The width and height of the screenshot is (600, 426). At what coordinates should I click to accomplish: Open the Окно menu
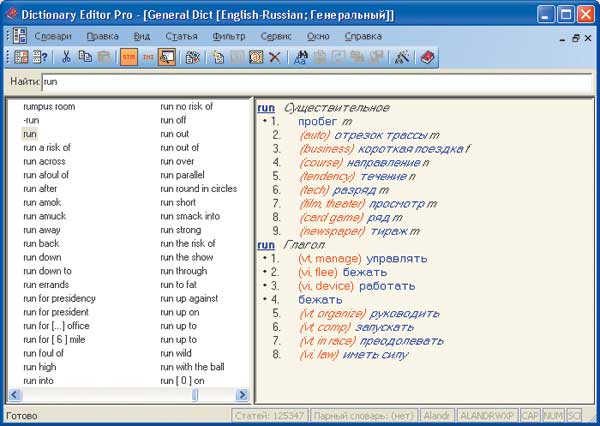pos(318,36)
